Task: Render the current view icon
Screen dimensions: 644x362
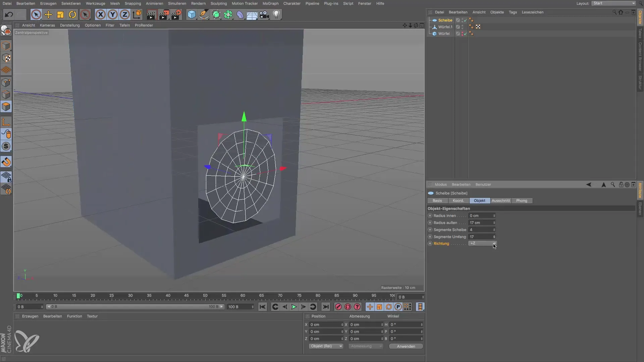Action: (152, 14)
